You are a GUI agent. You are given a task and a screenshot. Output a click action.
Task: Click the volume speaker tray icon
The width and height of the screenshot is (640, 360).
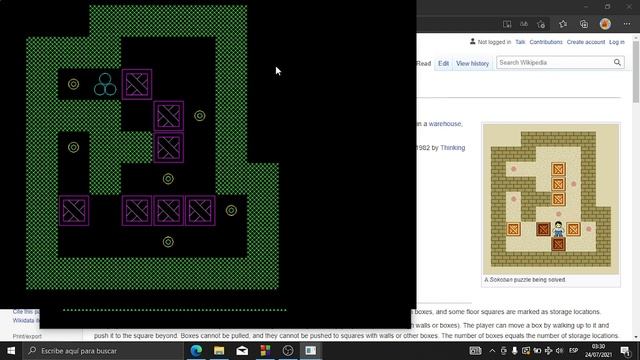(559, 351)
